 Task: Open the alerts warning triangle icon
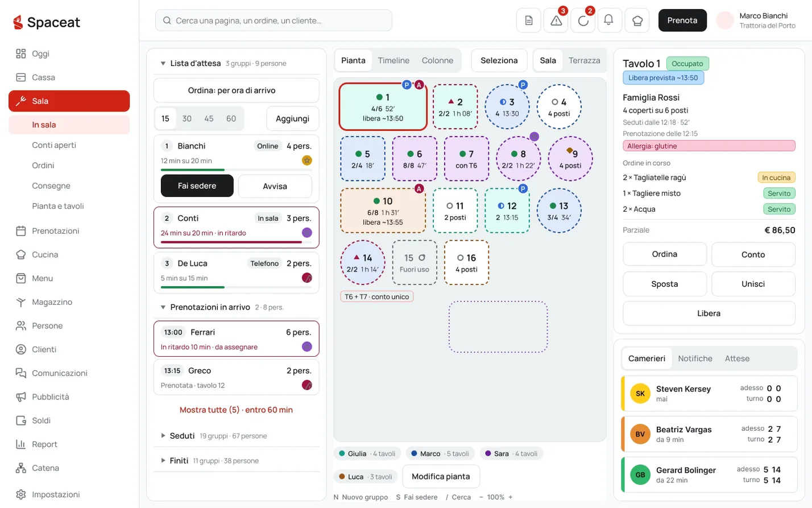click(x=556, y=20)
